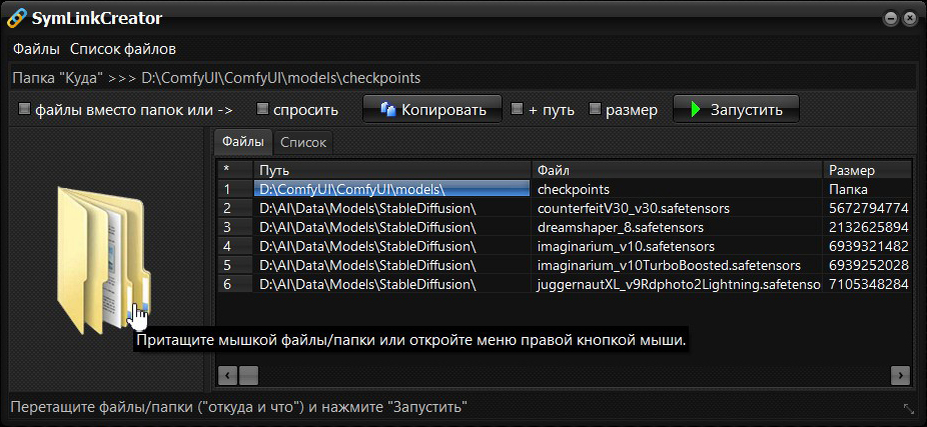The image size is (927, 427).
Task: Click row number 5 cell
Action: coord(235,265)
